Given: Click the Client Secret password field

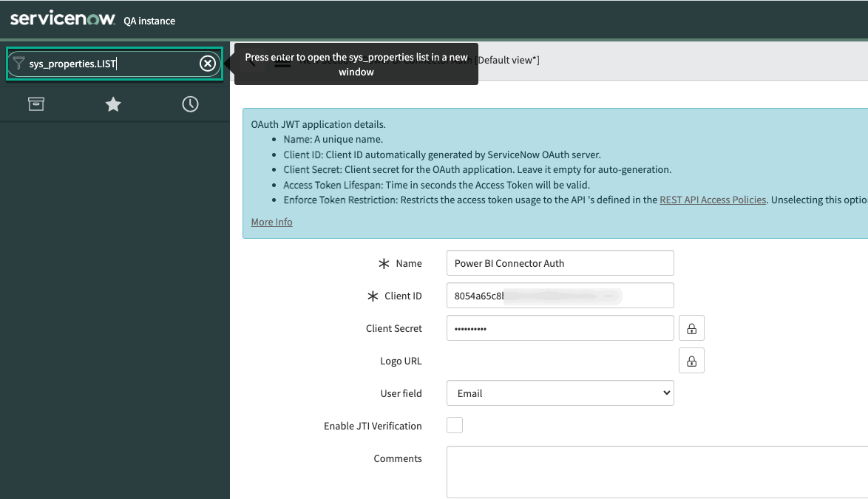Looking at the screenshot, I should [x=560, y=328].
